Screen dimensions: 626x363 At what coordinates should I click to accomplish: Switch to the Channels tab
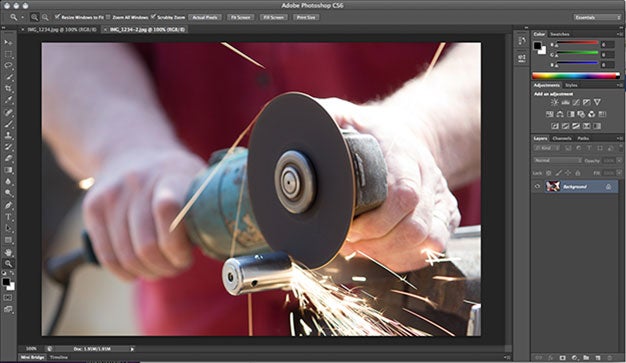pos(562,138)
